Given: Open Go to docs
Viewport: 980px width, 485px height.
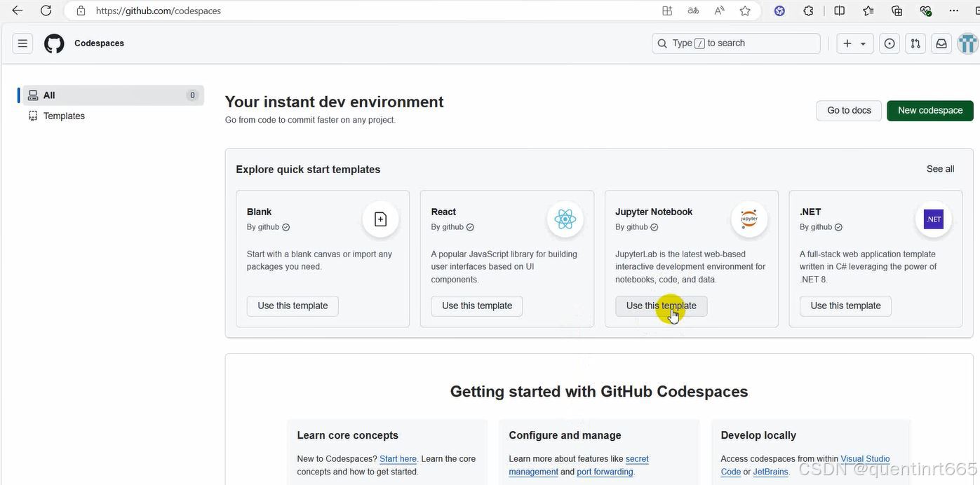Looking at the screenshot, I should coord(849,111).
